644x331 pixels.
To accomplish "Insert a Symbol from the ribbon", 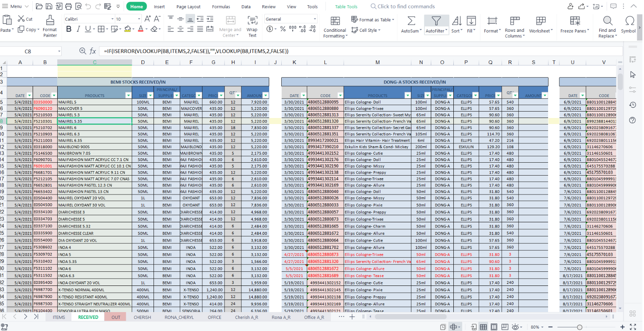I will 629,24.
